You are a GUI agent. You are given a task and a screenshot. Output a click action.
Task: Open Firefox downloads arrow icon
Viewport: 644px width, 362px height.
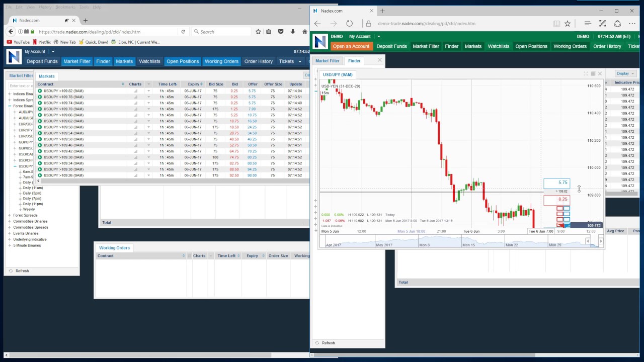point(293,32)
